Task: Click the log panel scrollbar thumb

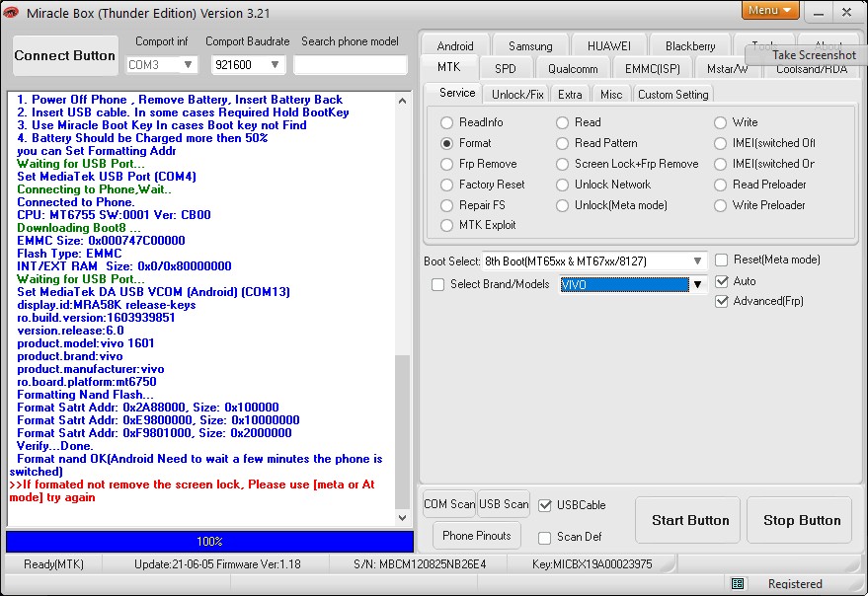Action: (403, 431)
